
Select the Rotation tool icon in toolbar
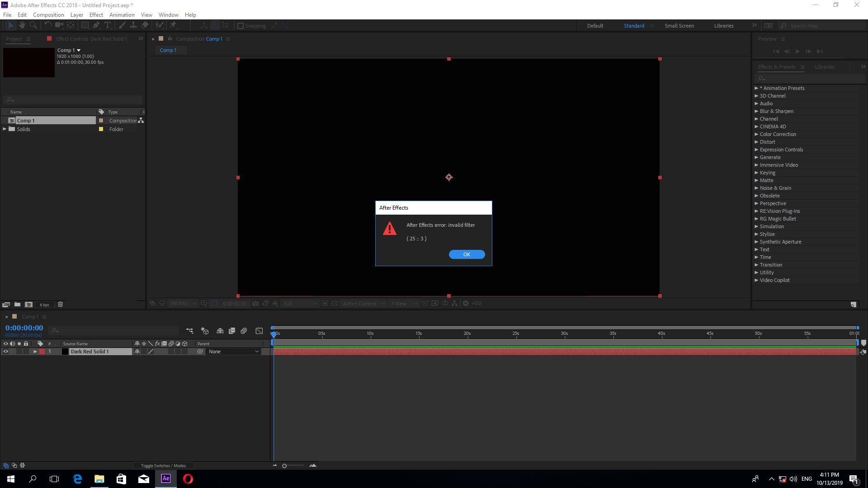click(47, 26)
